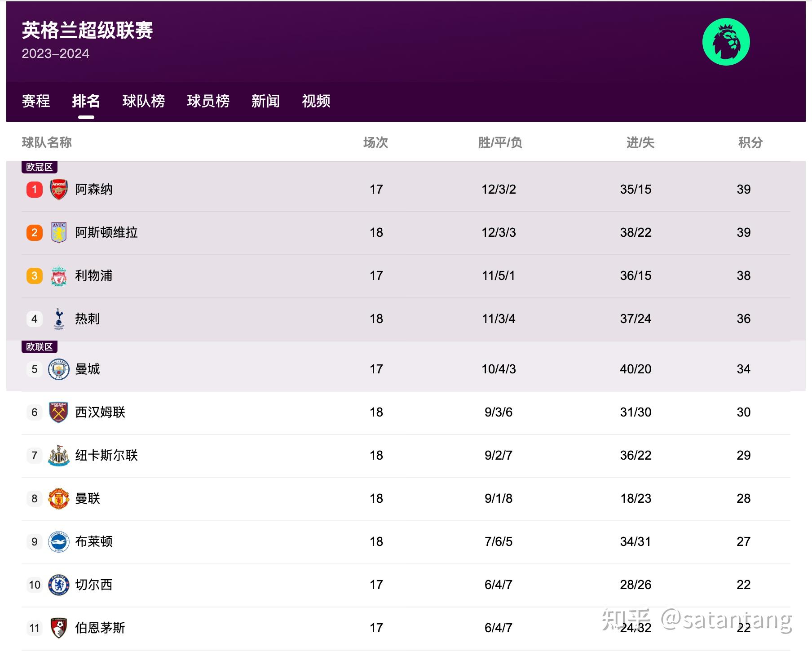Click the team name 西汉姆联
The width and height of the screenshot is (812, 656).
pos(101,412)
